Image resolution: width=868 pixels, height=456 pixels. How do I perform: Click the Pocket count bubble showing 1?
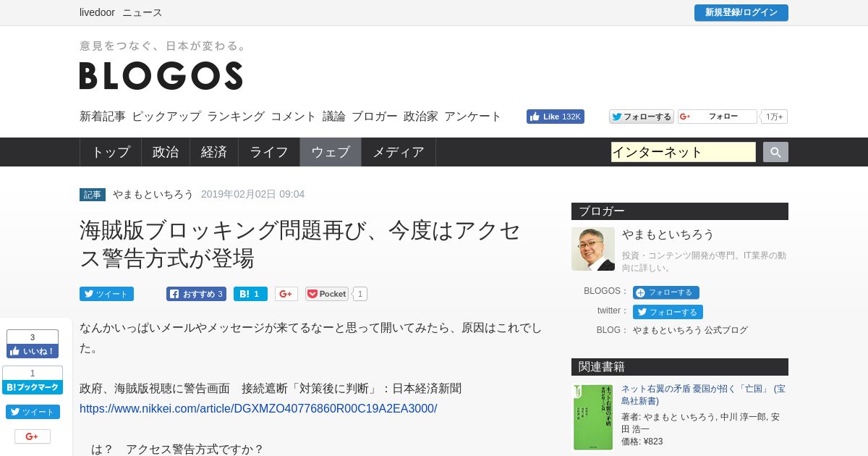[360, 294]
